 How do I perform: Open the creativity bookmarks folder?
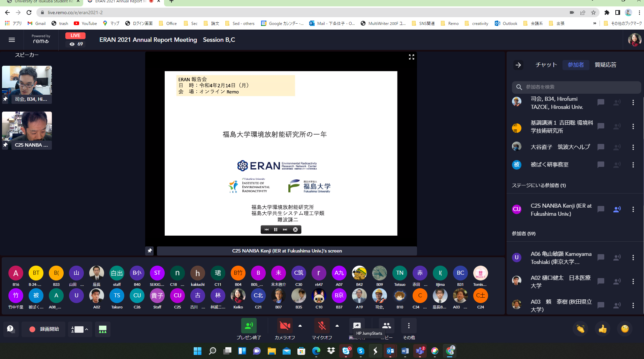pyautogui.click(x=477, y=23)
